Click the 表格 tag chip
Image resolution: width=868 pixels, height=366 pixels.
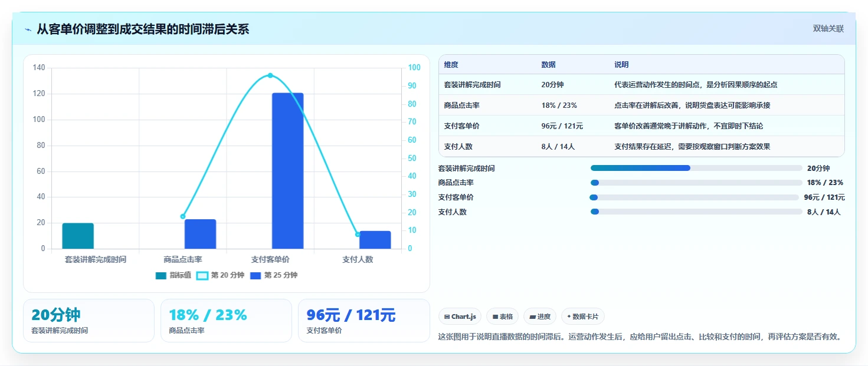503,316
